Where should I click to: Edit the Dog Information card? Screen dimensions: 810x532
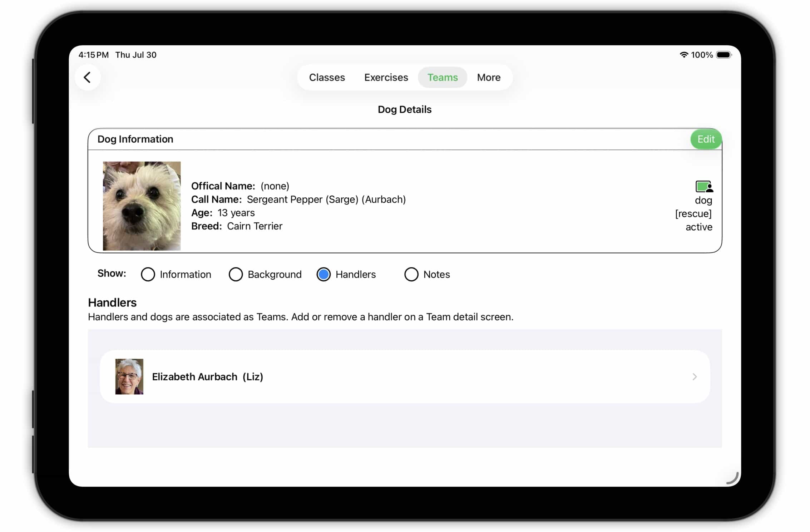point(706,139)
